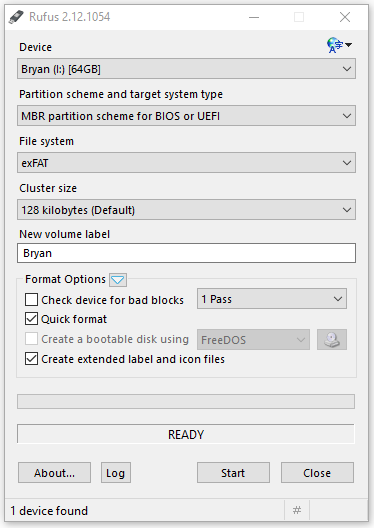
Task: Open the Device dropdown Bryan (I:) [64GB]
Action: [x=186, y=69]
